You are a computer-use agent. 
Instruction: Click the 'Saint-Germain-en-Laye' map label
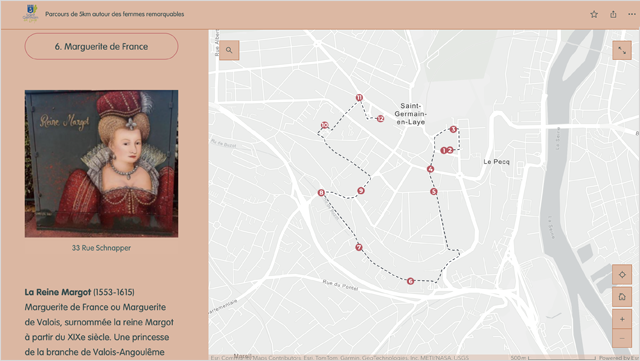coord(410,114)
